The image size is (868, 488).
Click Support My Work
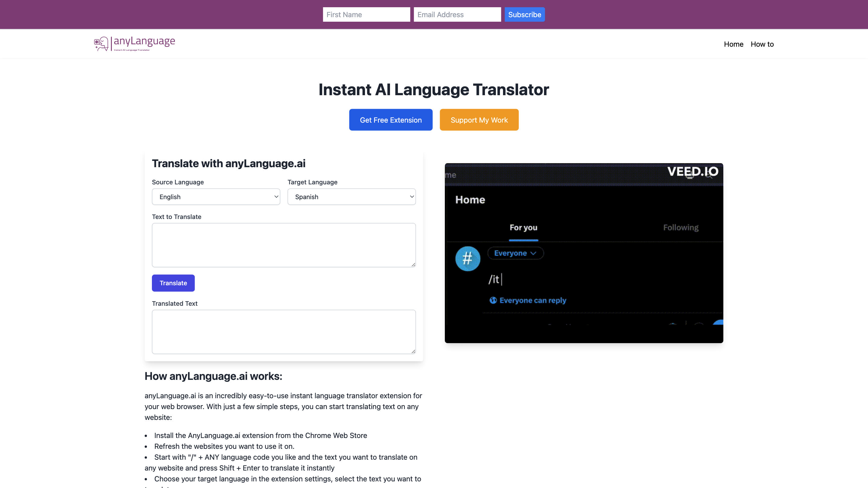pyautogui.click(x=479, y=120)
